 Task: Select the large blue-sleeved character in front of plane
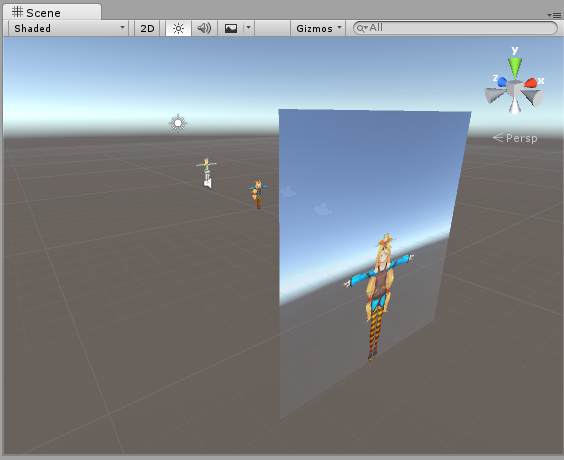click(378, 297)
